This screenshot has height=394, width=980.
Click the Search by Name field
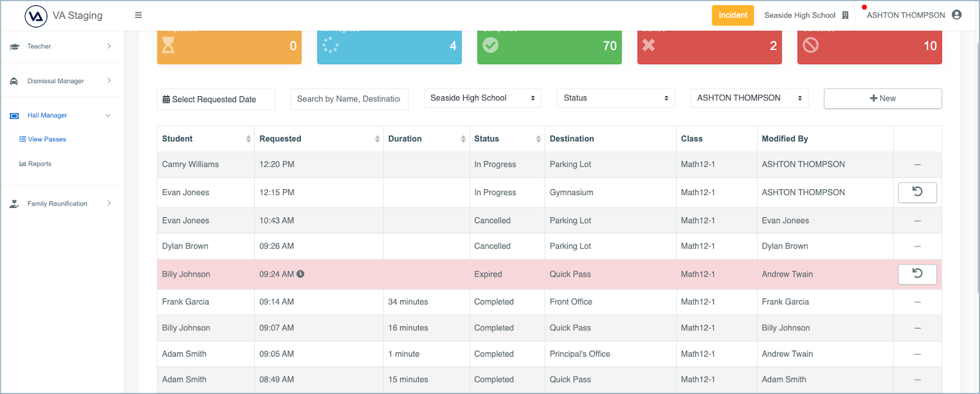(x=349, y=98)
